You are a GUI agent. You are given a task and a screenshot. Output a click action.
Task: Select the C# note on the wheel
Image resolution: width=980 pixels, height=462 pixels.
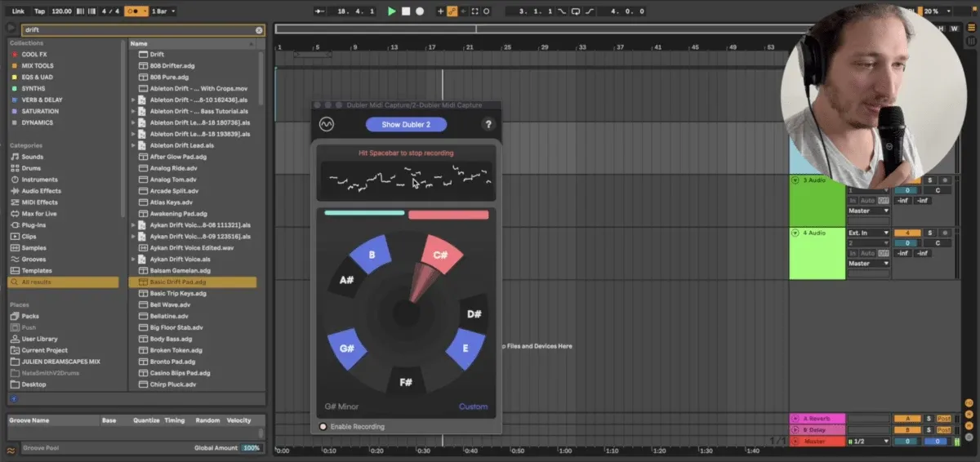pyautogui.click(x=439, y=255)
